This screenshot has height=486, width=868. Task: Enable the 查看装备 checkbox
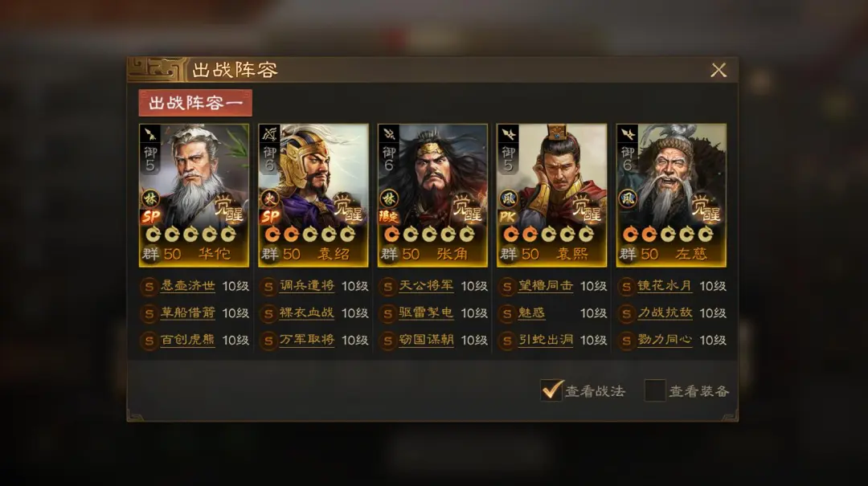655,390
